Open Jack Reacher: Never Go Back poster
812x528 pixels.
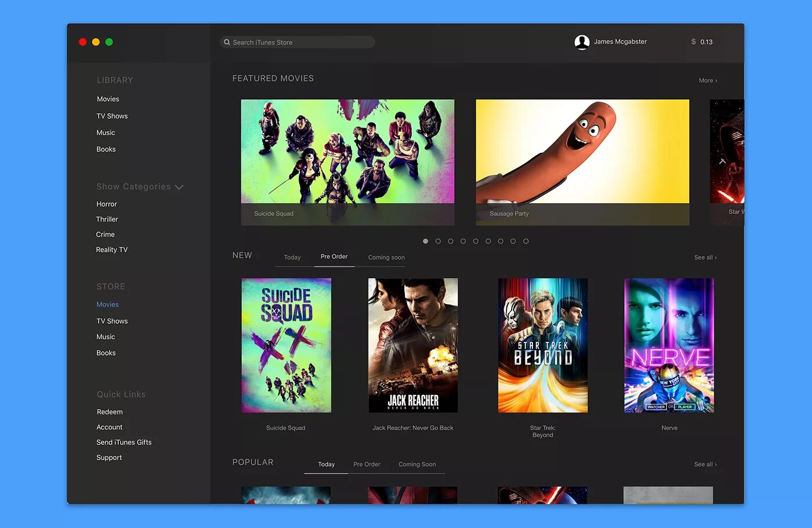[x=413, y=345]
